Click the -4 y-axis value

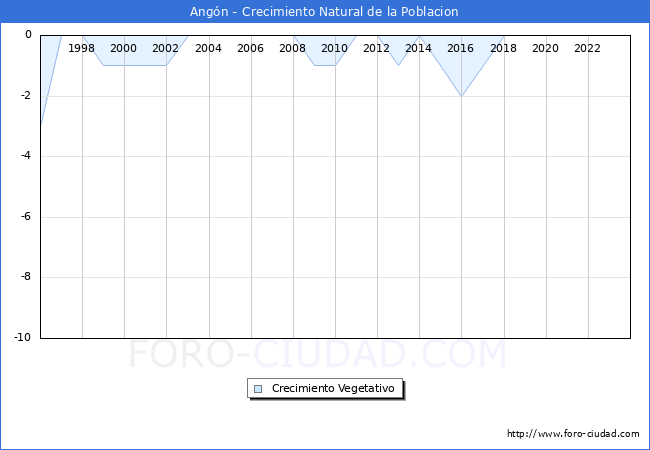tap(26, 156)
